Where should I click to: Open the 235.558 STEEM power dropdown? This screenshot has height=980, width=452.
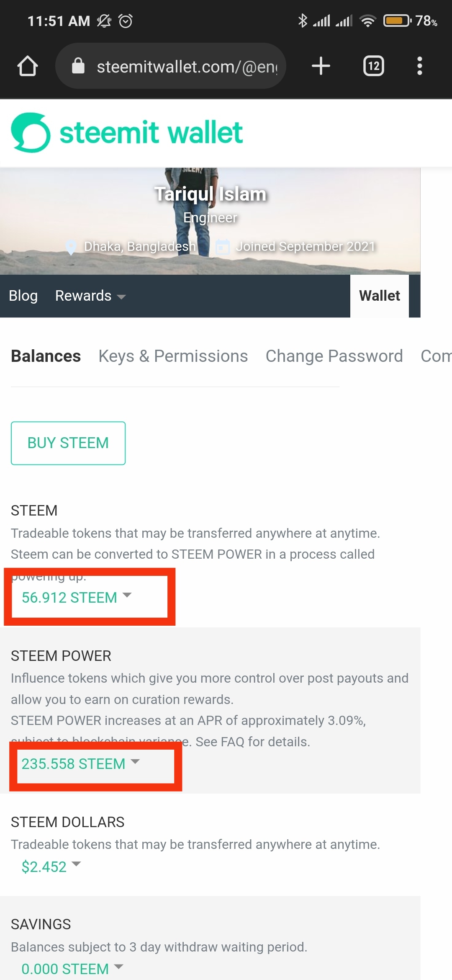coord(80,764)
